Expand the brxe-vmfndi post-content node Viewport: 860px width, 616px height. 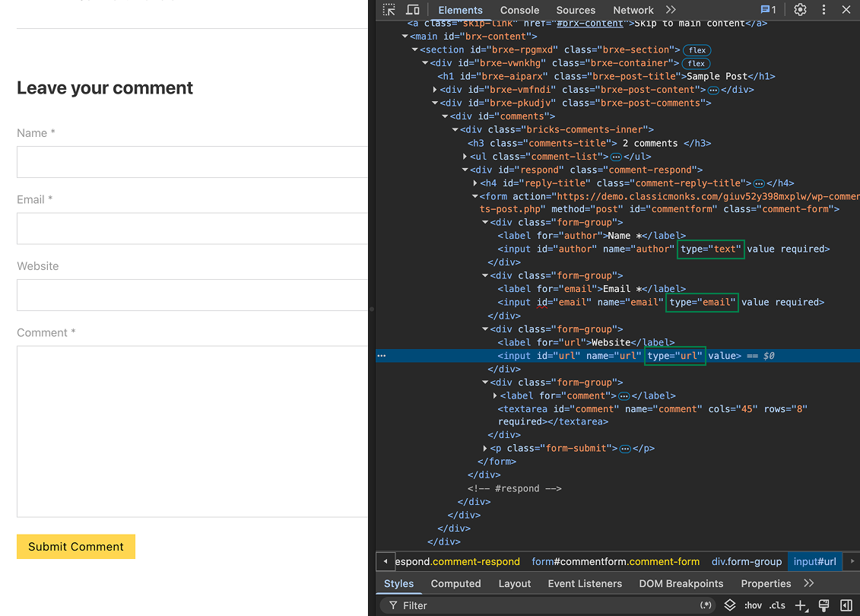[x=435, y=90]
